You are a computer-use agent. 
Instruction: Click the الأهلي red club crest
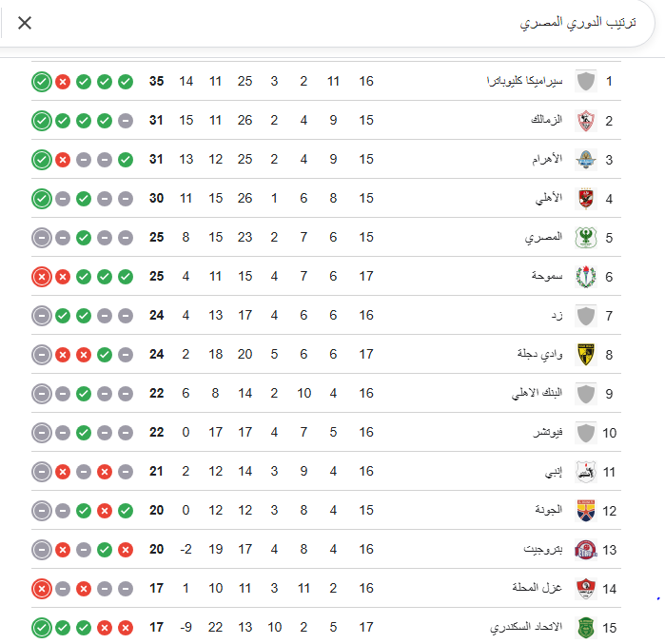[586, 199]
